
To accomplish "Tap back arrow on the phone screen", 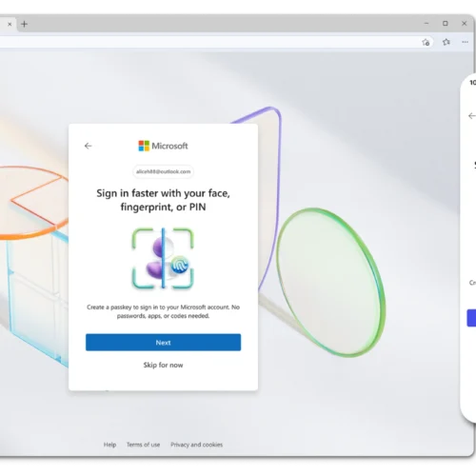I will 472,116.
